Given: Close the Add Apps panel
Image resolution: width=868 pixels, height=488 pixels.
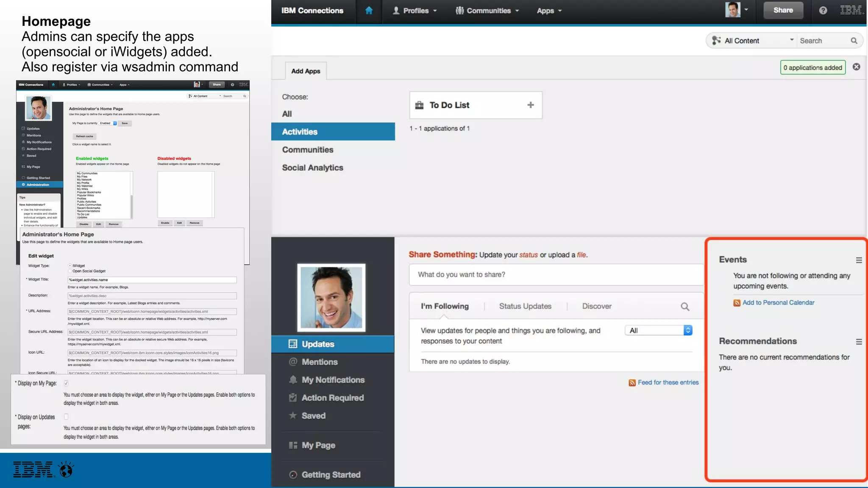Looking at the screenshot, I should pyautogui.click(x=856, y=67).
